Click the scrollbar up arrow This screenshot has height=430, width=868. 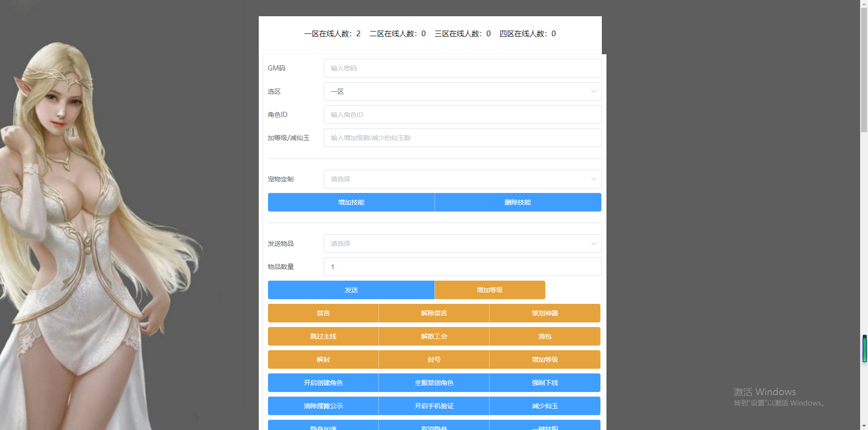tap(864, 3)
